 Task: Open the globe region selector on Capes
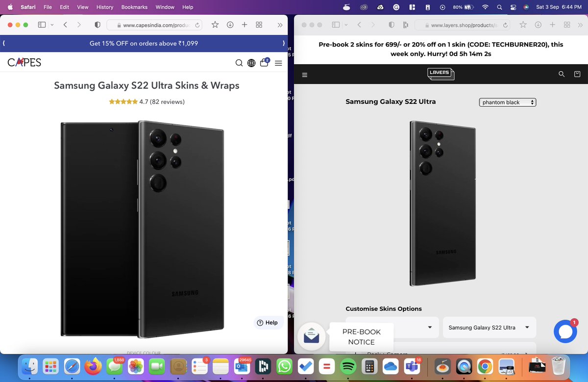point(251,63)
